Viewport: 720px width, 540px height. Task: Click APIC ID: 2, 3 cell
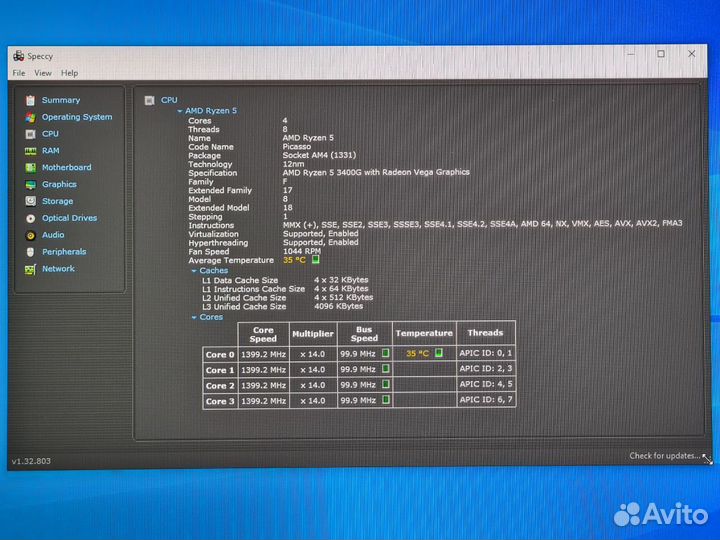[x=485, y=368]
